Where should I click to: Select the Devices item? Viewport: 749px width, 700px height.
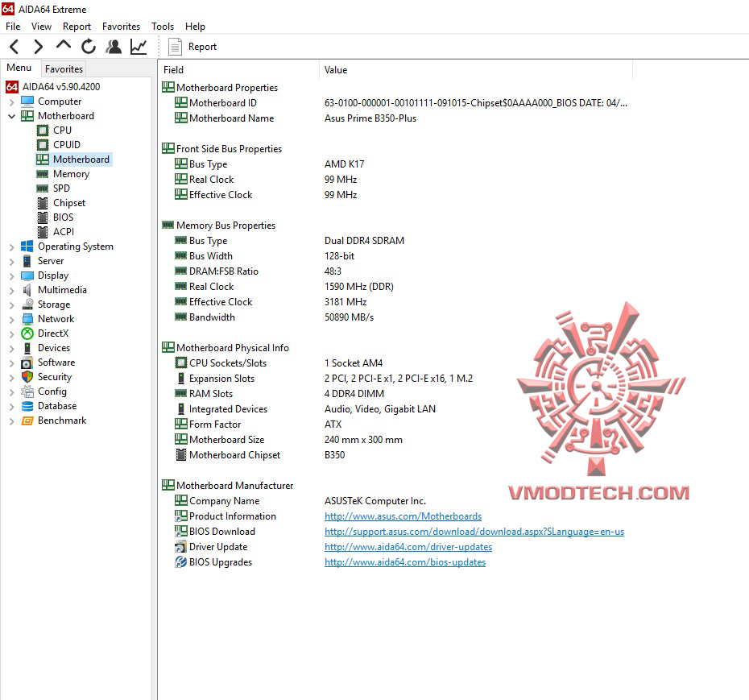pos(46,348)
